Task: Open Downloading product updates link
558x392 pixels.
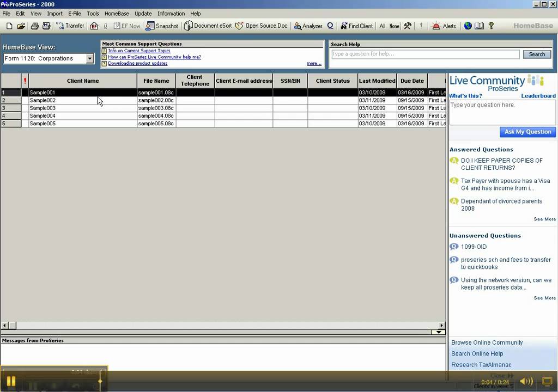Action: [x=138, y=63]
